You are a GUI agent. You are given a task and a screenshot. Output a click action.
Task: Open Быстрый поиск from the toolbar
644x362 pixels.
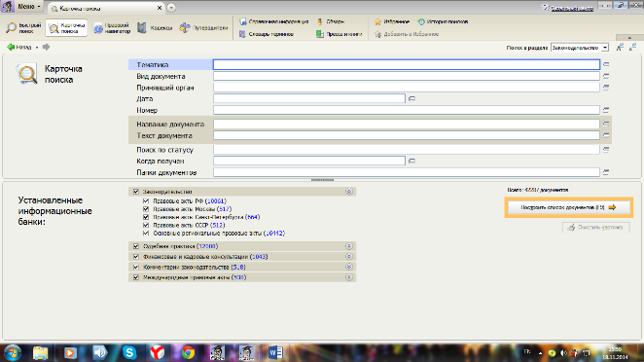tap(23, 28)
